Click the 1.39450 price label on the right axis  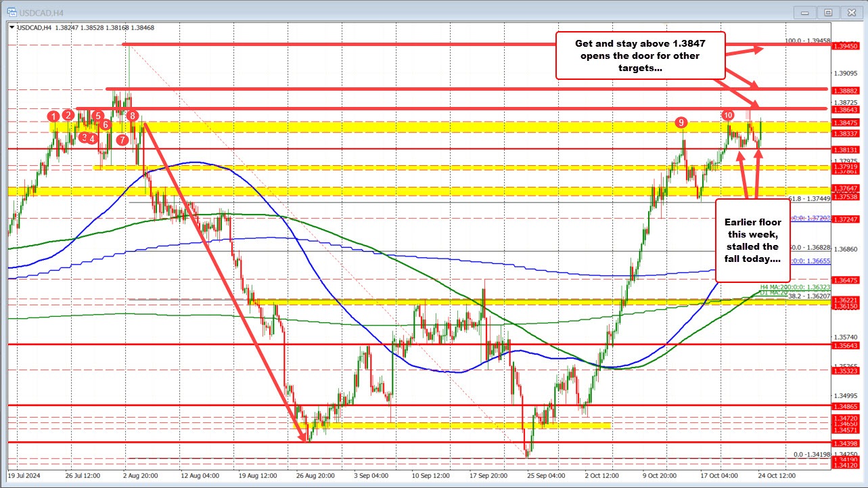(846, 47)
